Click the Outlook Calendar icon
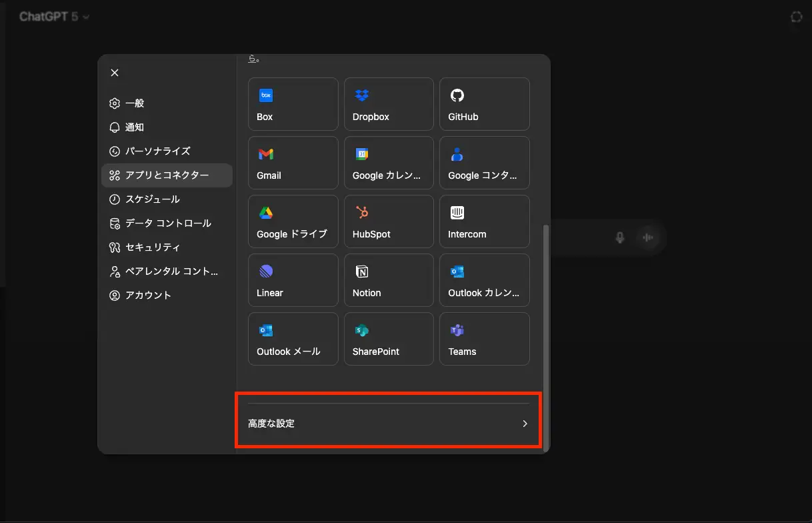Screen dimensions: 812x523 point(457,272)
